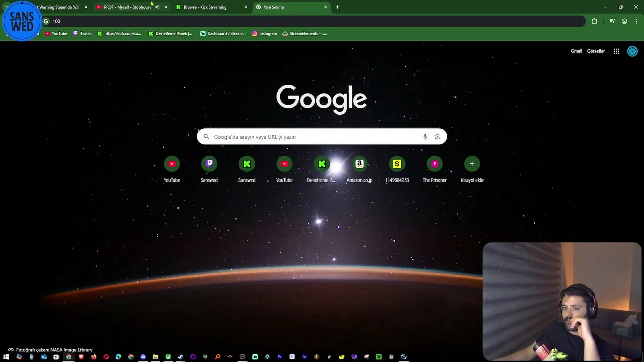
Task: Open the YouTube shortcut next to Sanswed
Action: [172, 170]
